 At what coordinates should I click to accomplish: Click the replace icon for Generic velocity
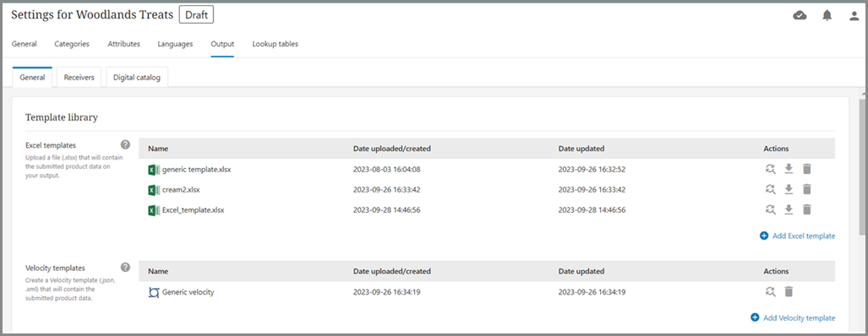click(771, 292)
